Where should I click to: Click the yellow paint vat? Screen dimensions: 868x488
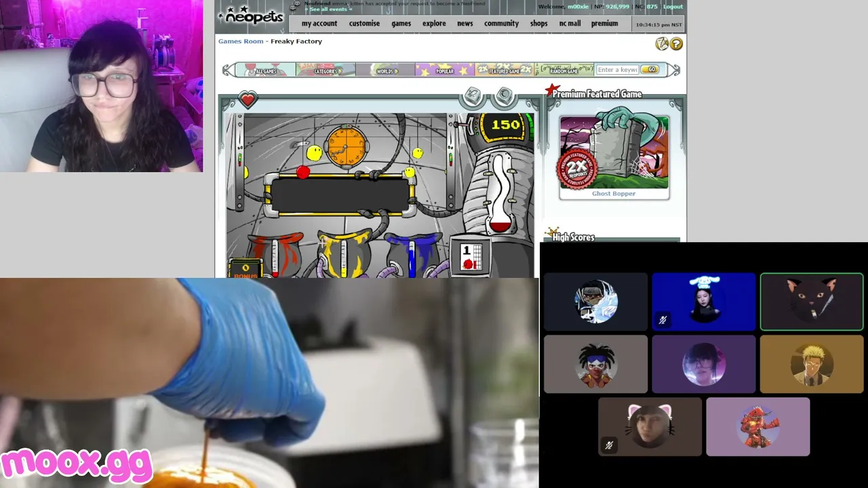click(344, 255)
